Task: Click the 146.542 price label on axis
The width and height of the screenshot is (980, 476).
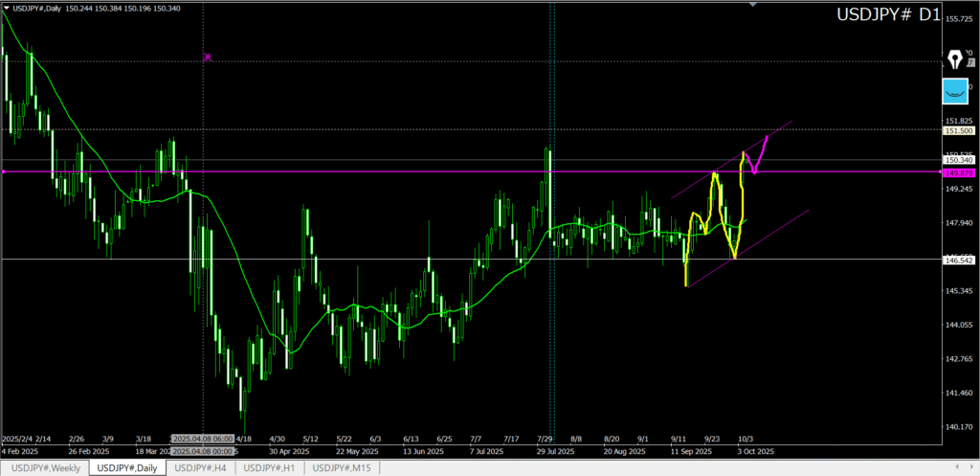Action: click(x=958, y=260)
